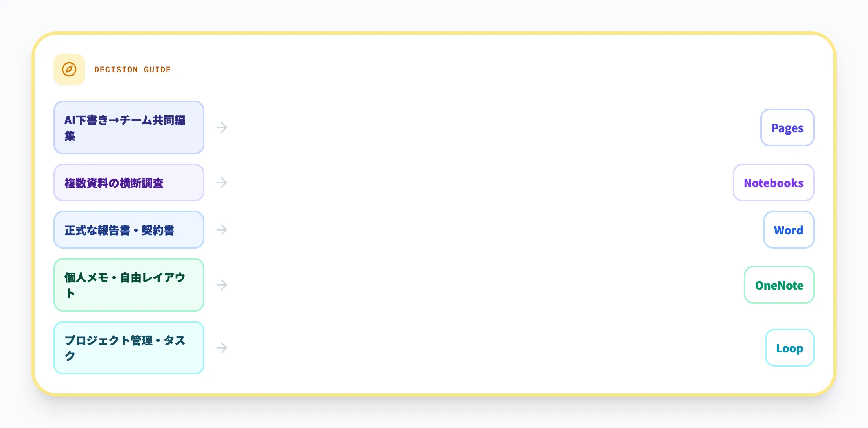Select the 複数資料の横断調査 card
Image resolution: width=868 pixels, height=428 pixels.
coord(129,183)
